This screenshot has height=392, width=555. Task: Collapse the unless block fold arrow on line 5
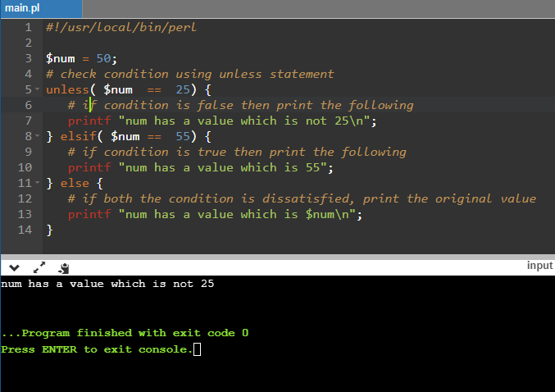pyautogui.click(x=38, y=89)
